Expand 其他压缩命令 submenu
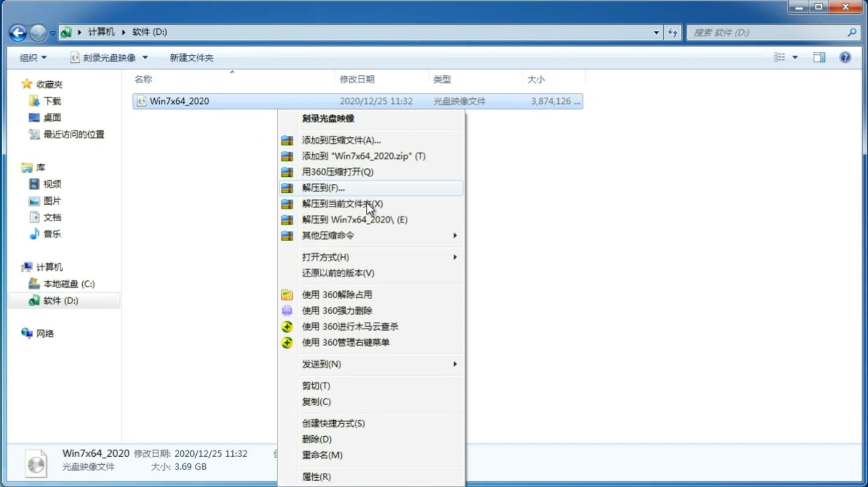The image size is (868, 487). coord(370,235)
